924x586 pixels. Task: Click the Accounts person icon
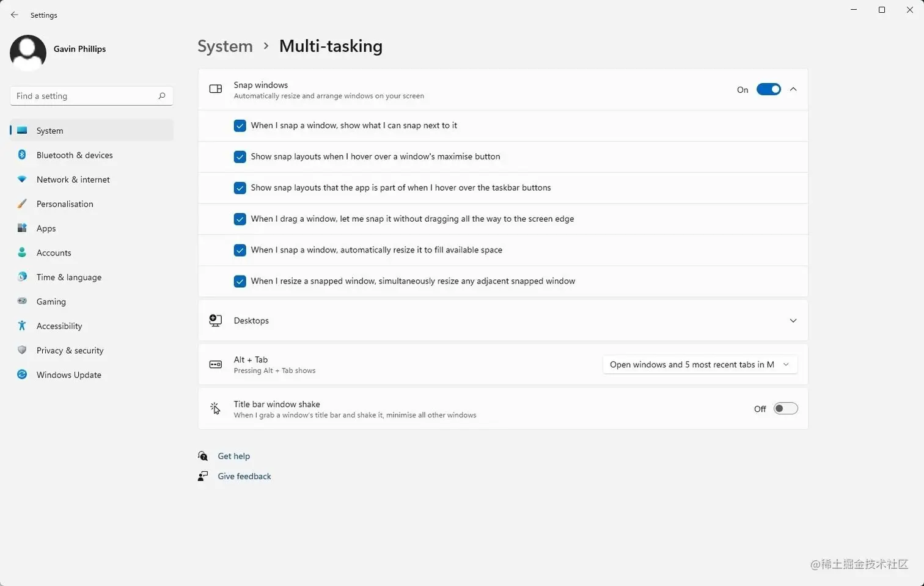[22, 252]
